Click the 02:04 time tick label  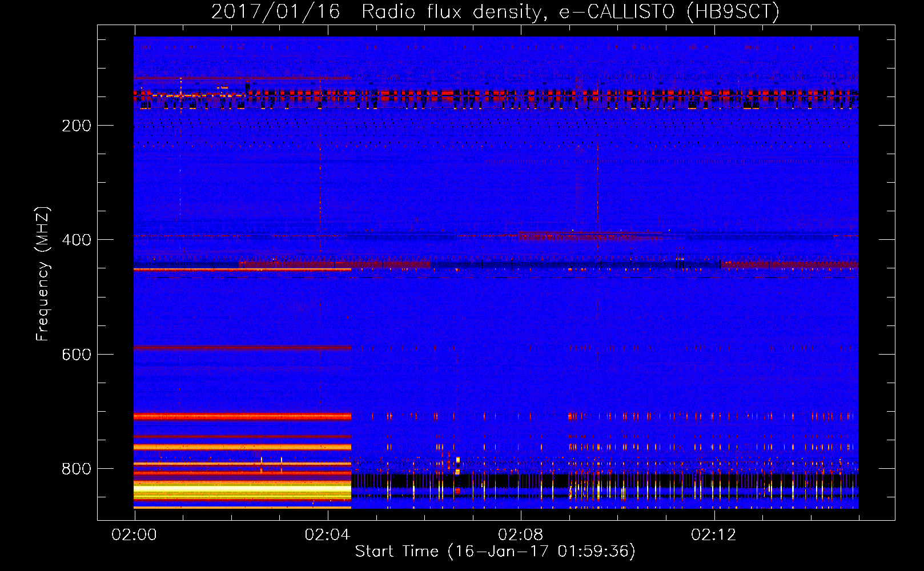point(327,535)
